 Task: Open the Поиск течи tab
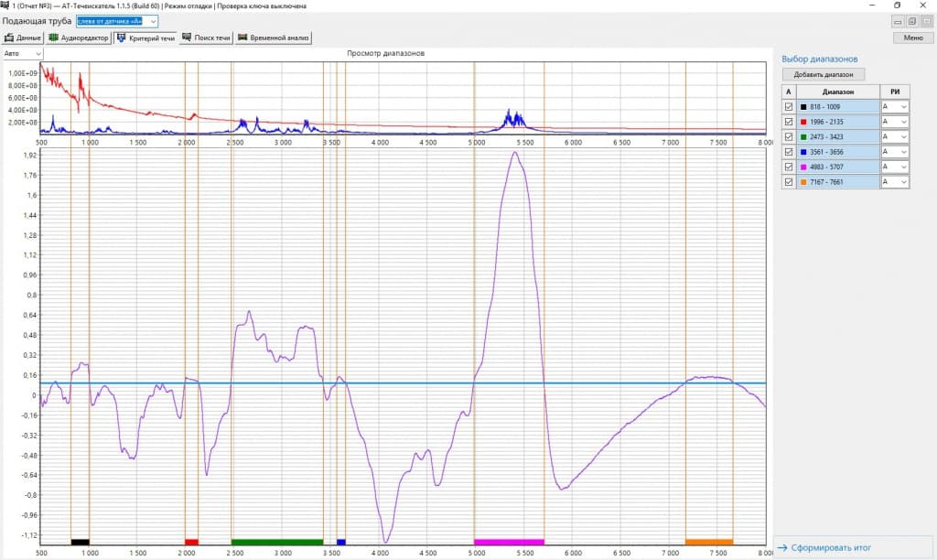point(206,38)
